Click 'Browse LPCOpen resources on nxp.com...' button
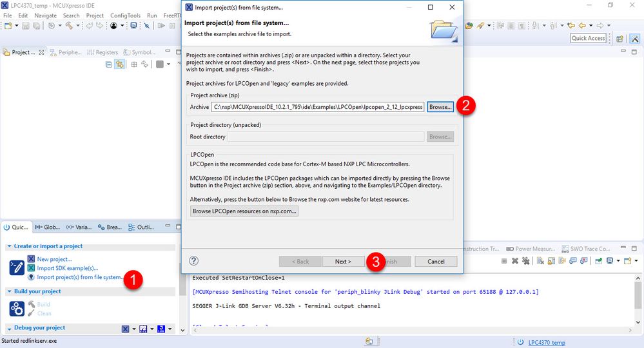 244,211
